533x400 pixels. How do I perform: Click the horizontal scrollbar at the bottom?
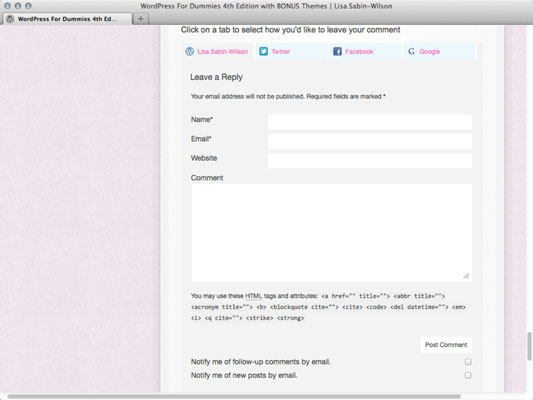point(234,396)
